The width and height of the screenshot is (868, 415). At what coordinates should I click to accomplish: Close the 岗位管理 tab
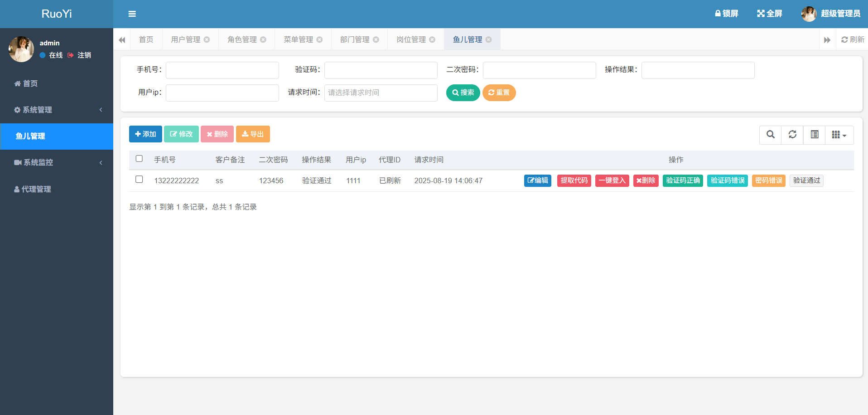[432, 39]
